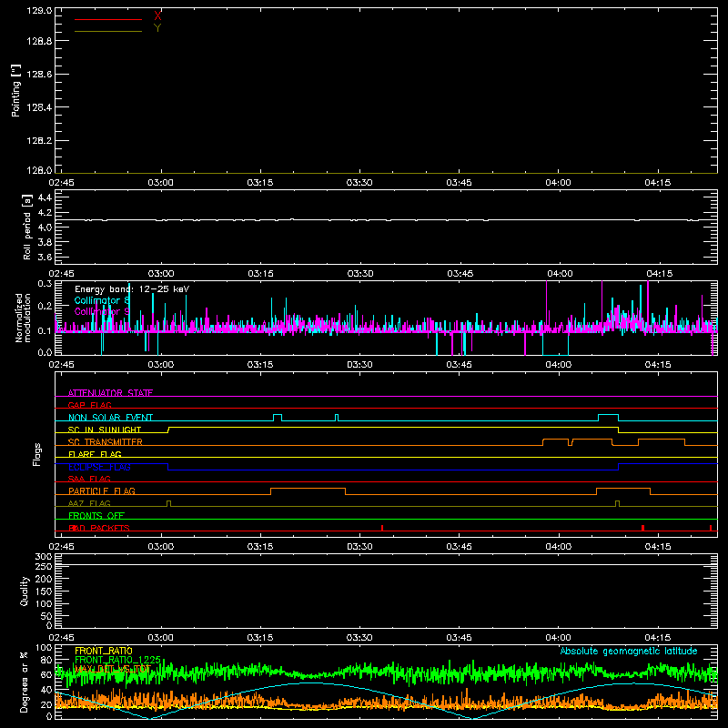Click the NON_SOLAR_EVENT flag label
Image resolution: width=728 pixels, height=728 pixels.
click(x=110, y=418)
